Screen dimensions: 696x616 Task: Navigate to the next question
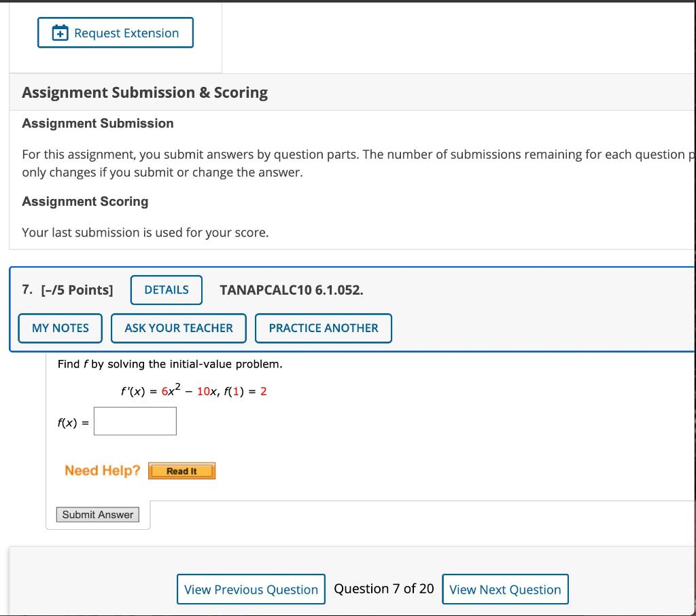point(505,589)
